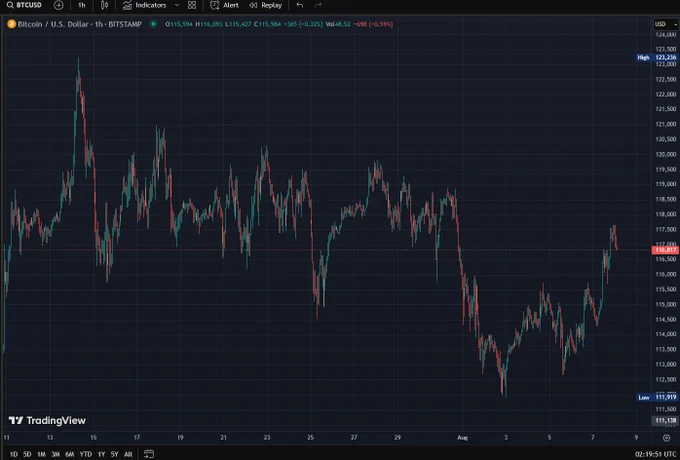Open the BTCUSD symbol search
The width and height of the screenshot is (680, 460).
pyautogui.click(x=25, y=5)
